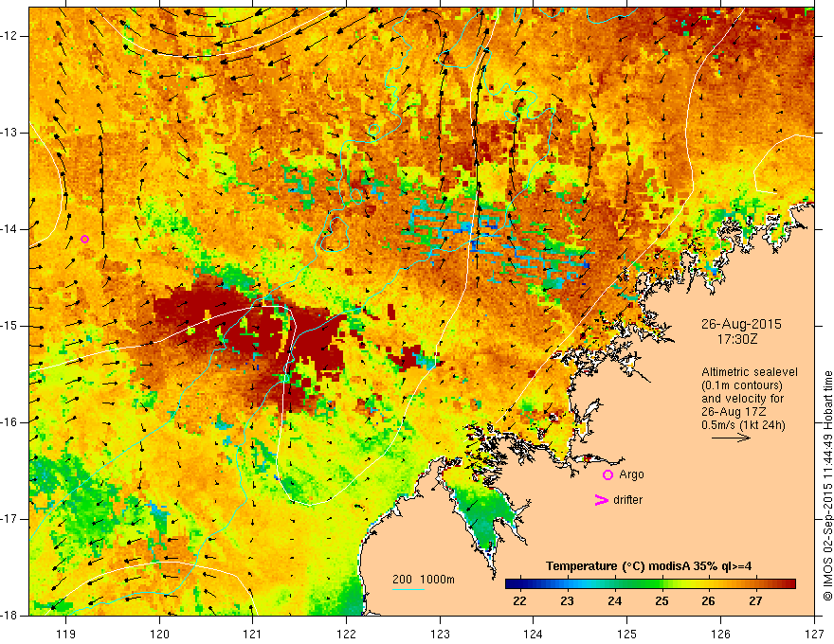834x644 pixels.
Task: Click the color bar tick value 26
Action: tap(708, 601)
